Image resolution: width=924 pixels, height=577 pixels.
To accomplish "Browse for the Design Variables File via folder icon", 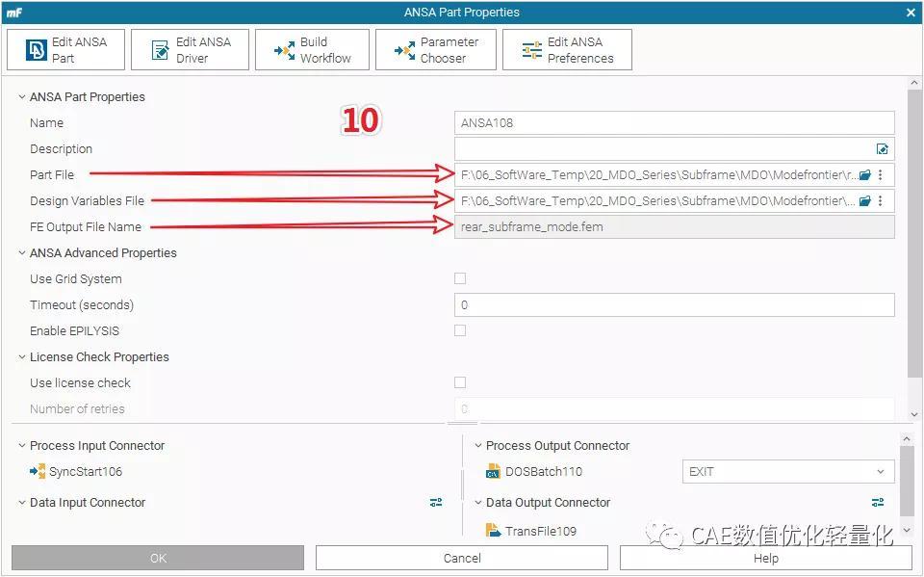I will [x=864, y=201].
